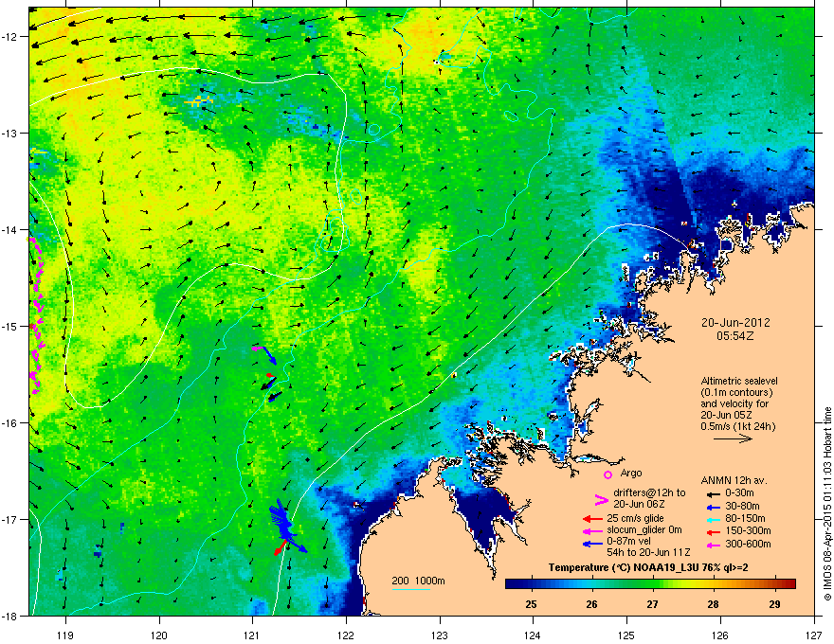The width and height of the screenshot is (834, 644).
Task: Click the magenta Argo circle legend marker
Action: point(607,474)
